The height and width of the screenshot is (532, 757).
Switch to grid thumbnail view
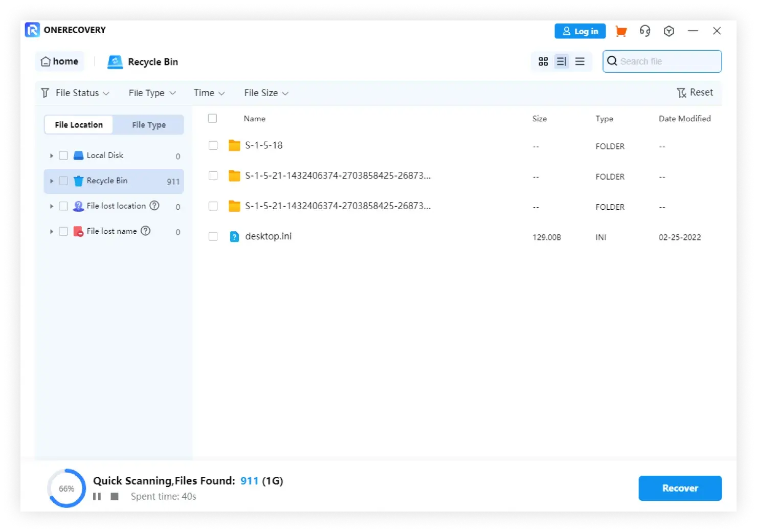543,61
